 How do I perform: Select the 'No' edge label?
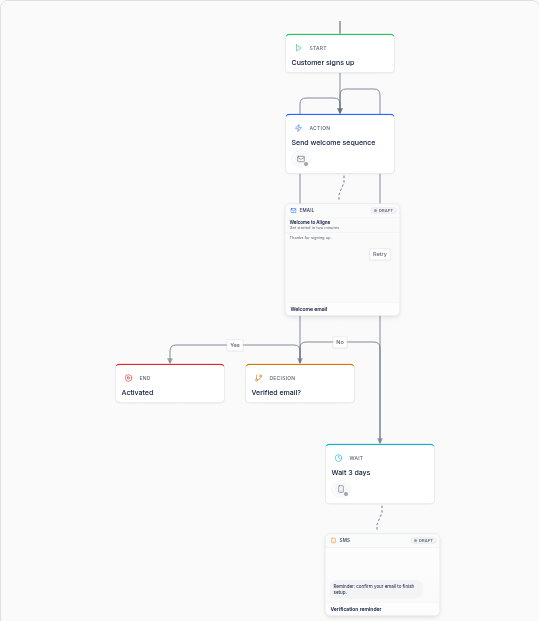point(340,342)
